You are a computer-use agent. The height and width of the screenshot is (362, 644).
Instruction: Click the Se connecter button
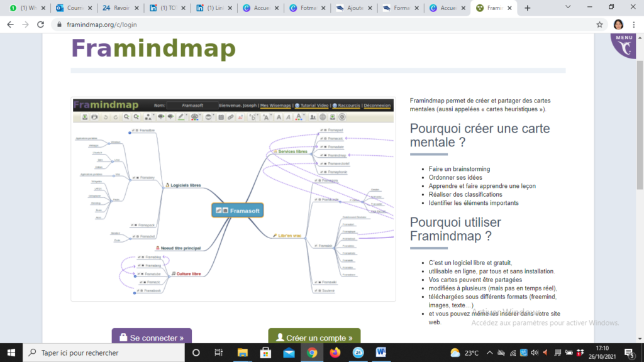151,337
